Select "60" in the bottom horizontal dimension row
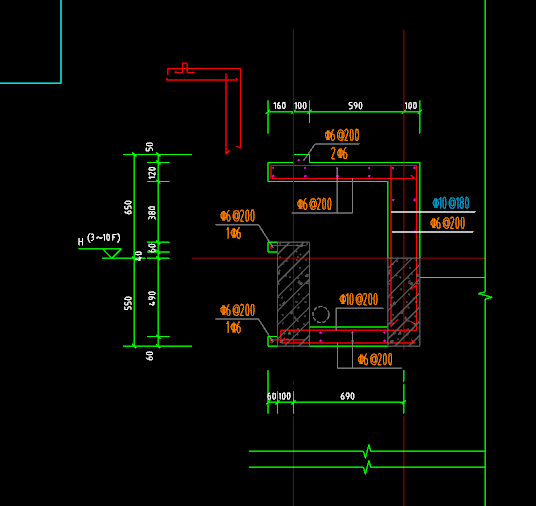This screenshot has height=506, width=536. (271, 396)
